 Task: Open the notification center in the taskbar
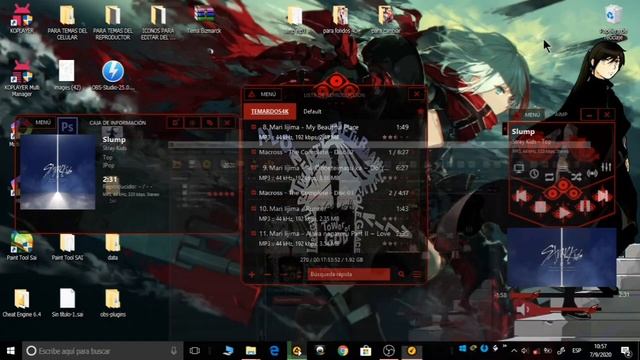point(626,351)
